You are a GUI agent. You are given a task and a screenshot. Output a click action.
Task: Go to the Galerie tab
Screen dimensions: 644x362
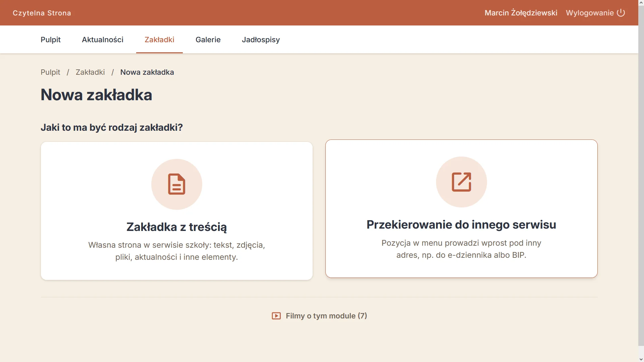(x=208, y=40)
